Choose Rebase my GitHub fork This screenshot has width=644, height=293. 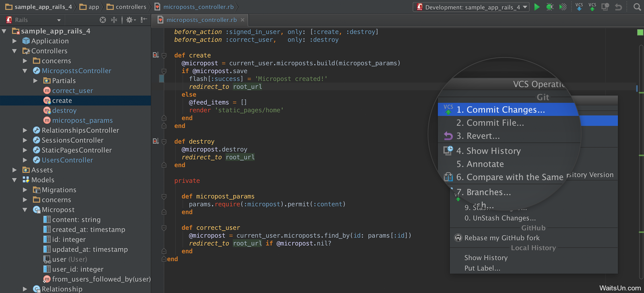(502, 238)
